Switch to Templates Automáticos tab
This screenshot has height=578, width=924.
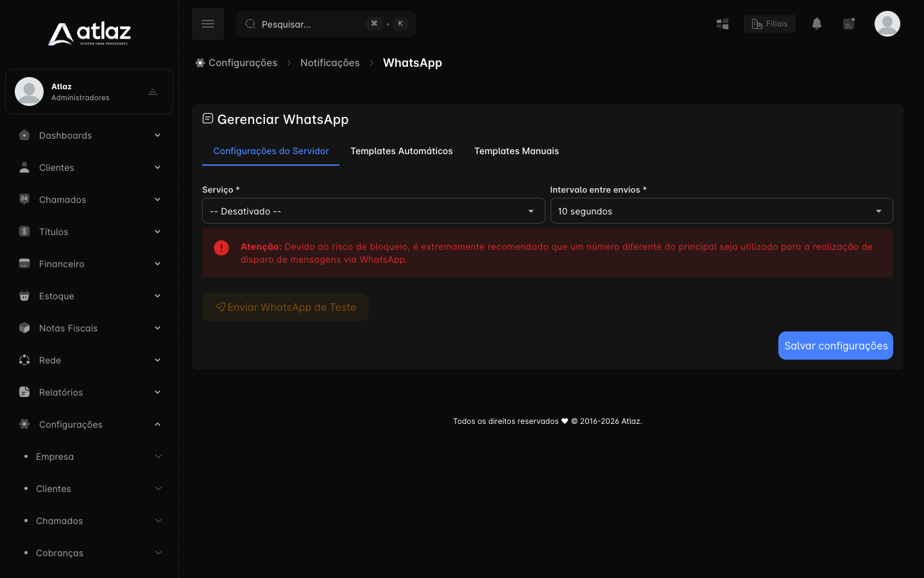[402, 151]
